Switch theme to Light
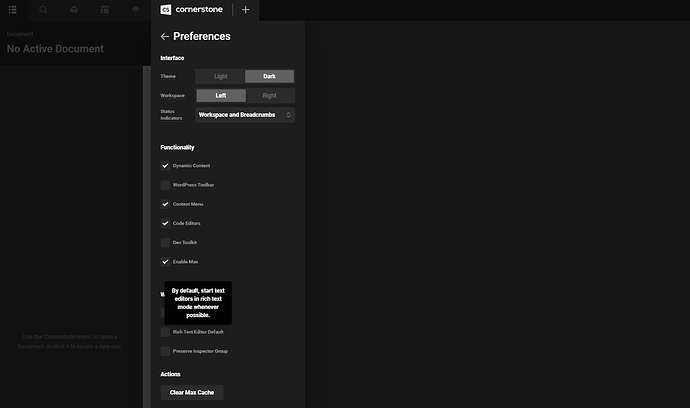Viewport: 690px width, 408px height. tap(220, 76)
